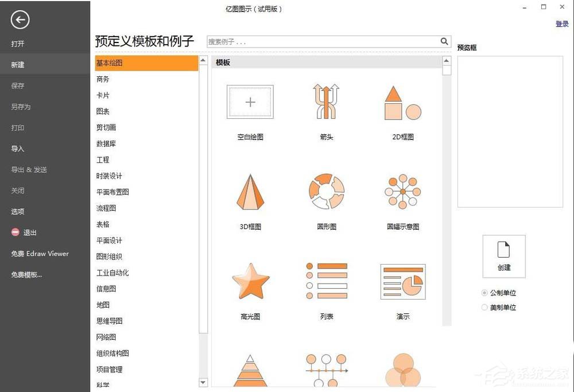Image resolution: width=574 pixels, height=392 pixels.
Task: Select the 演示 presentation template icon
Action: [x=402, y=281]
